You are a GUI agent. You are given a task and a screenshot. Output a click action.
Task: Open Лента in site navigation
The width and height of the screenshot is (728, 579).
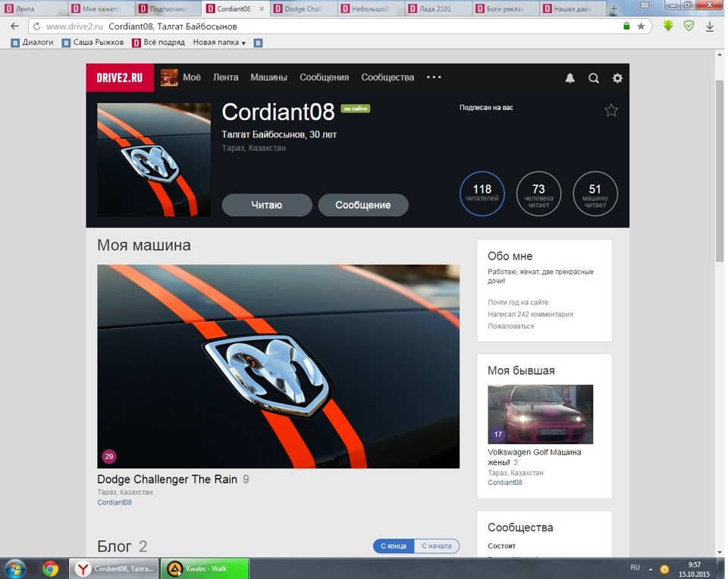[226, 77]
